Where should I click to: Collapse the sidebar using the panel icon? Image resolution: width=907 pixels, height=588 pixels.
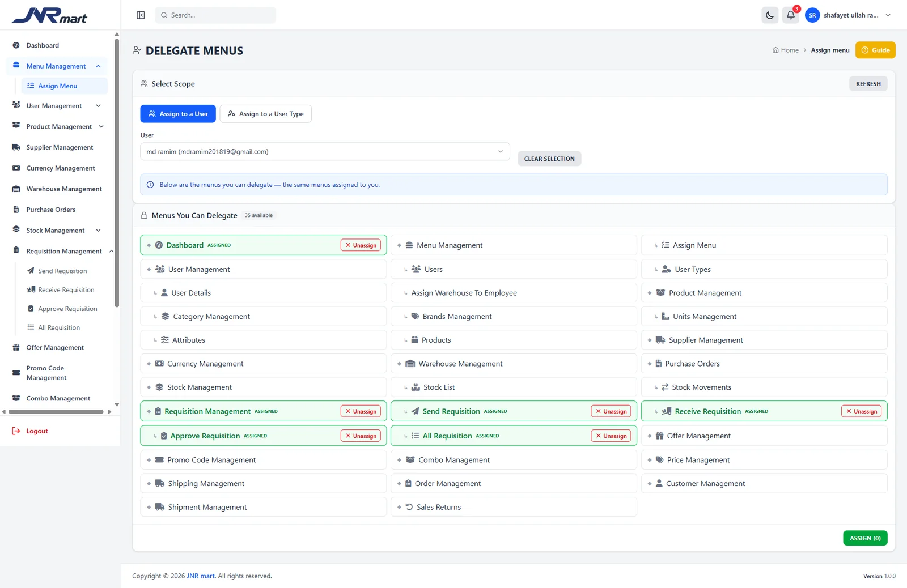pyautogui.click(x=141, y=15)
